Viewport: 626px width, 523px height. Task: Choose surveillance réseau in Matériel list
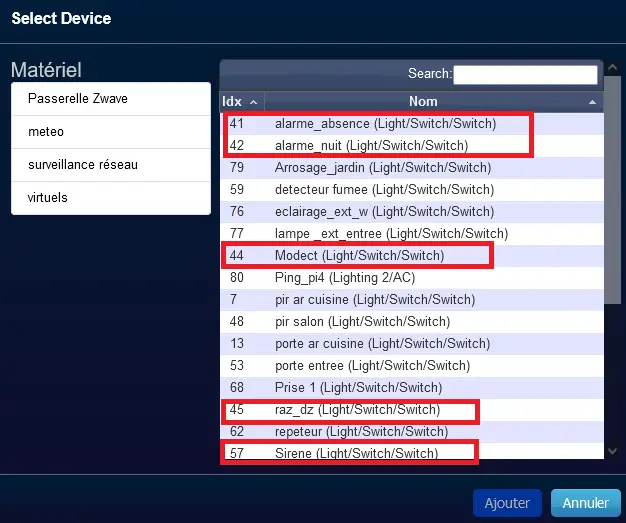(x=111, y=165)
